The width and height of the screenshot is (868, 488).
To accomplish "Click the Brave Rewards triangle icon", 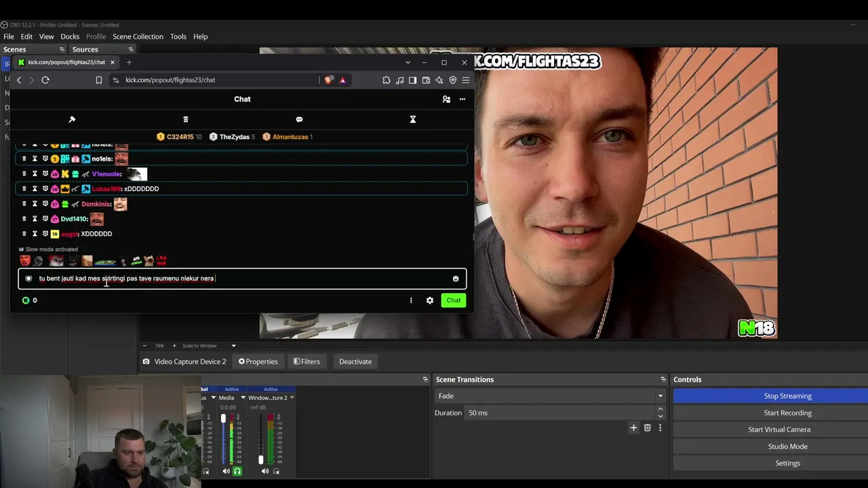I will pos(342,80).
